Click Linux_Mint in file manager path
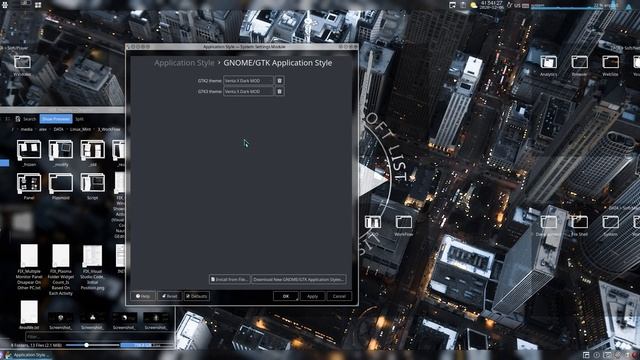 [80, 129]
